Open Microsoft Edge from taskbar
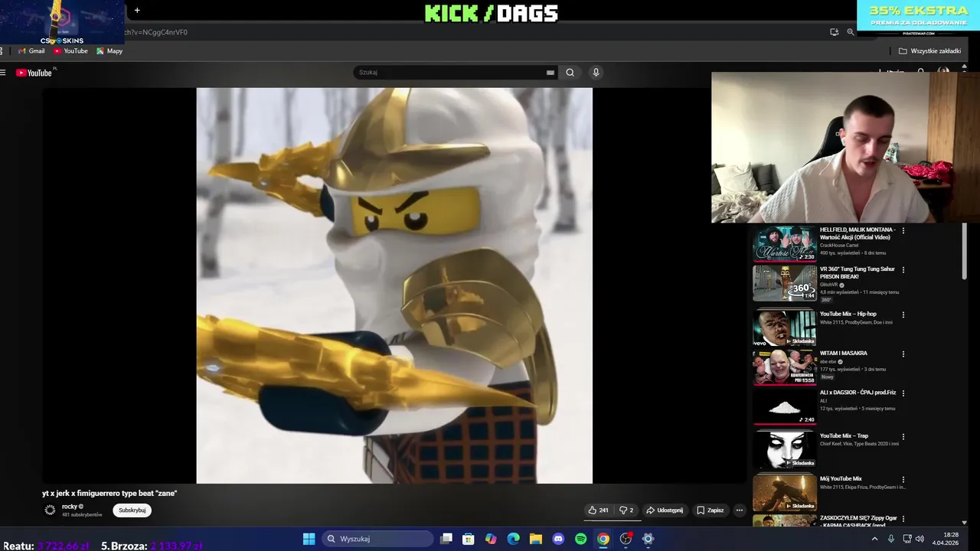 coord(513,539)
